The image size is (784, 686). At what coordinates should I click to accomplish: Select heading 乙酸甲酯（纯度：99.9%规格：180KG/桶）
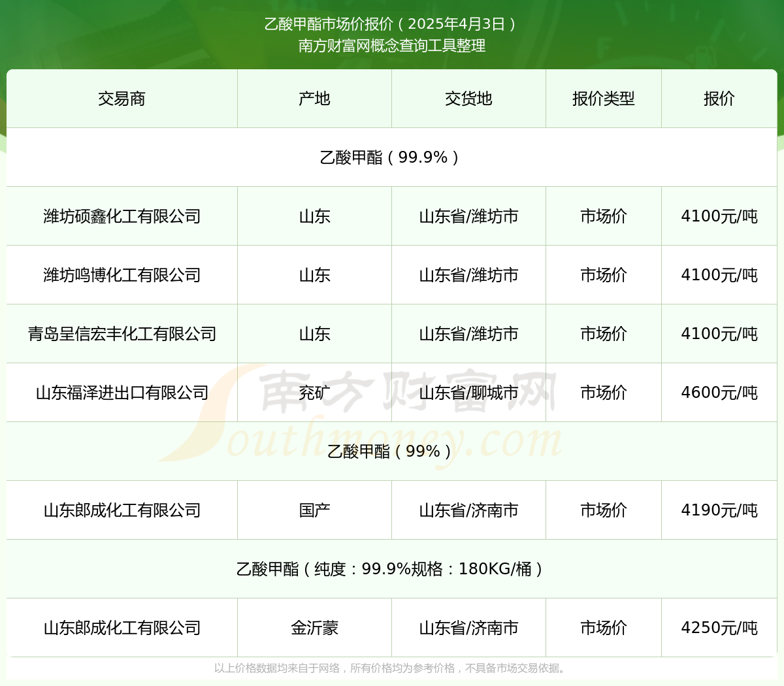tap(392, 569)
